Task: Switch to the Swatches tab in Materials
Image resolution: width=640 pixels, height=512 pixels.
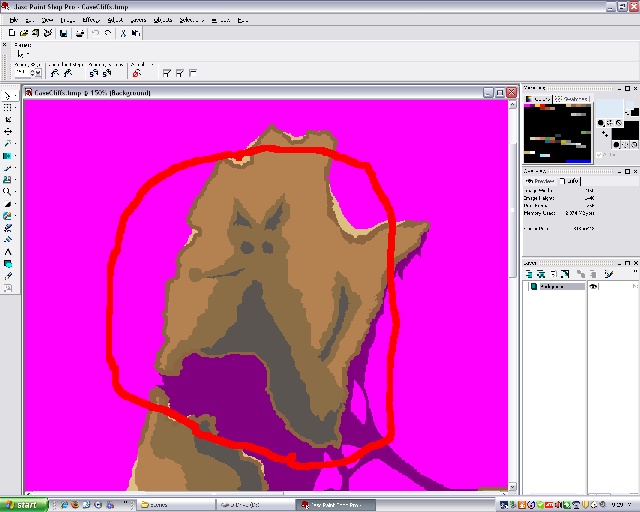Action: pos(573,99)
